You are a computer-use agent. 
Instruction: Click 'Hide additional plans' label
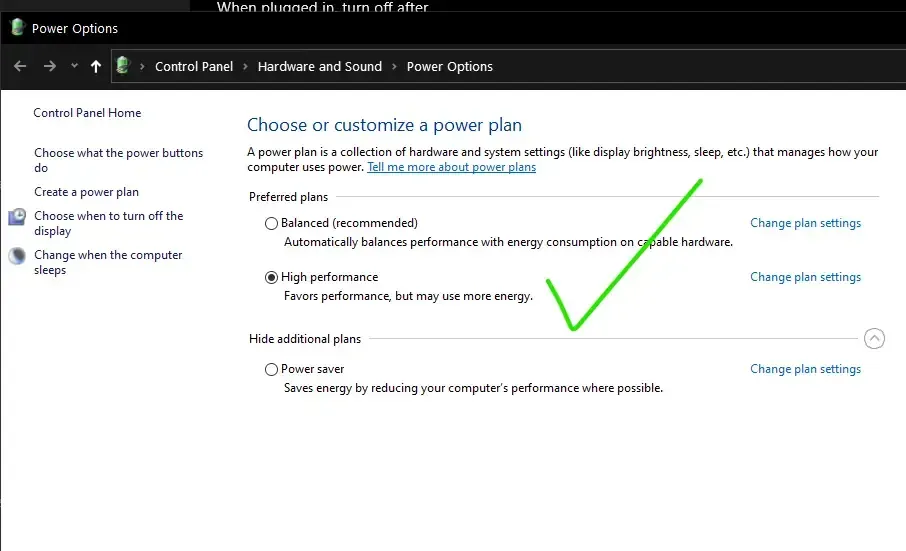click(305, 339)
